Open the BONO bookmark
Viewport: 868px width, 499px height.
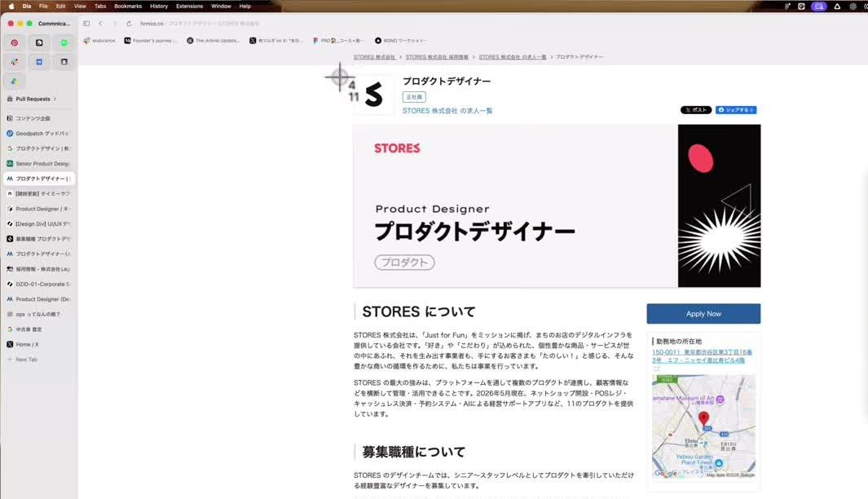(400, 41)
